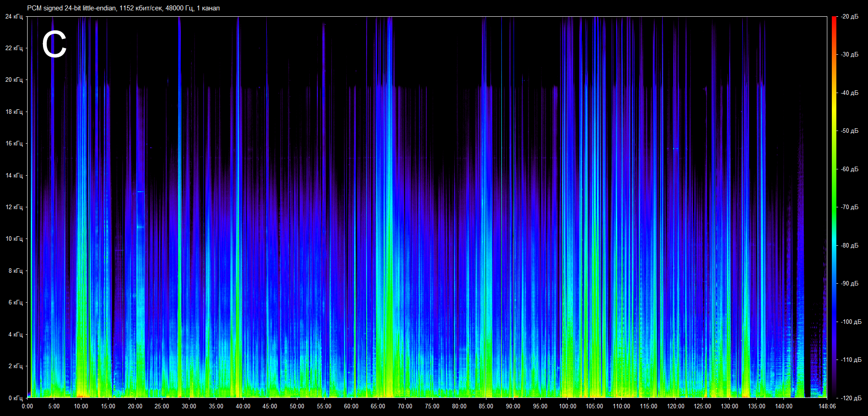Image resolution: width=868 pixels, height=416 pixels.
Task: Click the 90:00 time axis label
Action: pyautogui.click(x=513, y=406)
